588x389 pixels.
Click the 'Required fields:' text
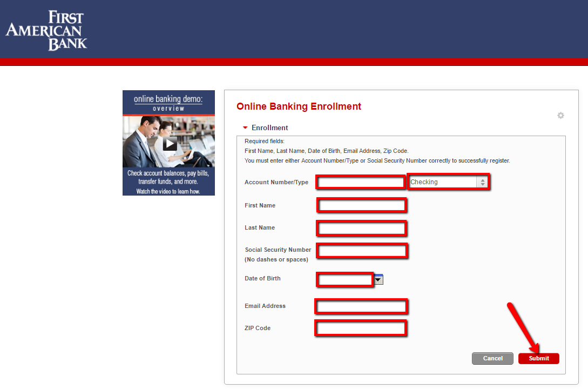[x=265, y=141]
